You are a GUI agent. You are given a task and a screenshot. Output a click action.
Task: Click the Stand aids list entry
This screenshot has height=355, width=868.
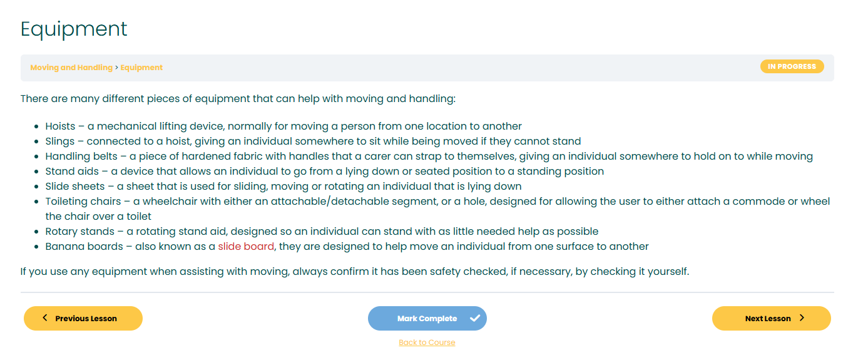324,172
